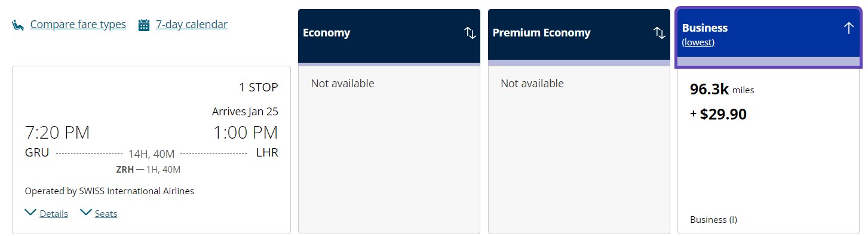Screen dimensions: 868x236
Task: Expand the flight Details section
Action: pos(54,213)
